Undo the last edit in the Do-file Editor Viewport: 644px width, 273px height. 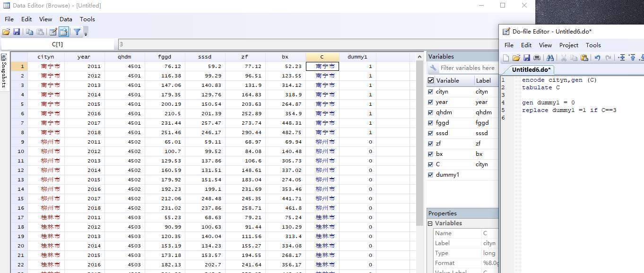tap(597, 58)
